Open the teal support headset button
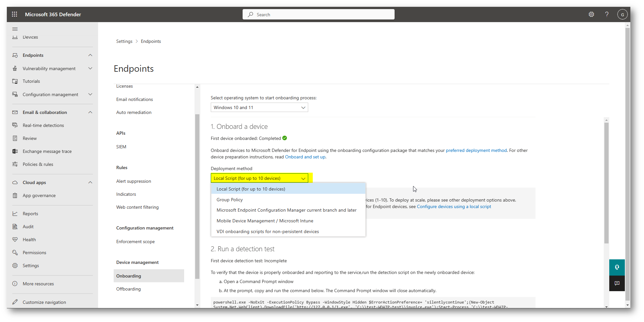Viewport: 644px width, 322px height. (x=617, y=267)
